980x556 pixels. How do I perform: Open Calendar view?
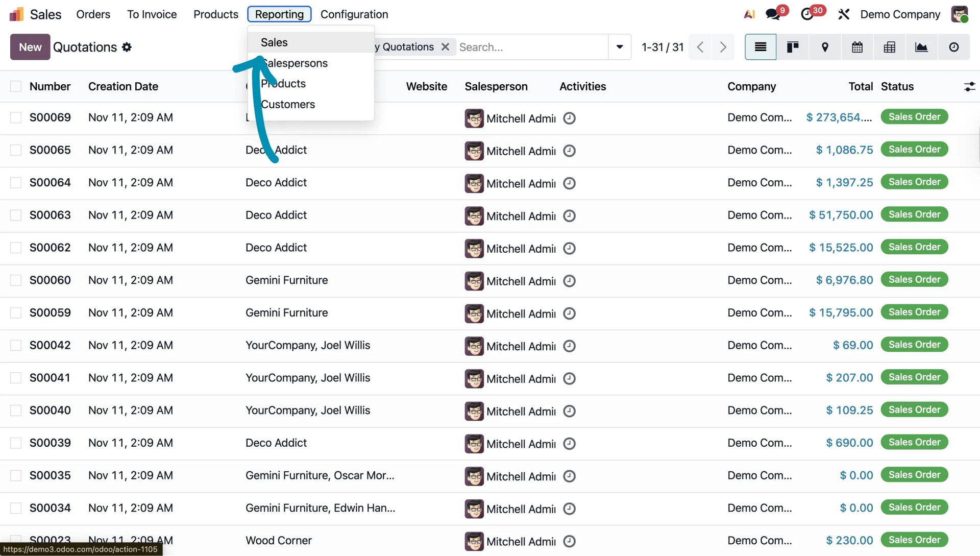tap(857, 47)
